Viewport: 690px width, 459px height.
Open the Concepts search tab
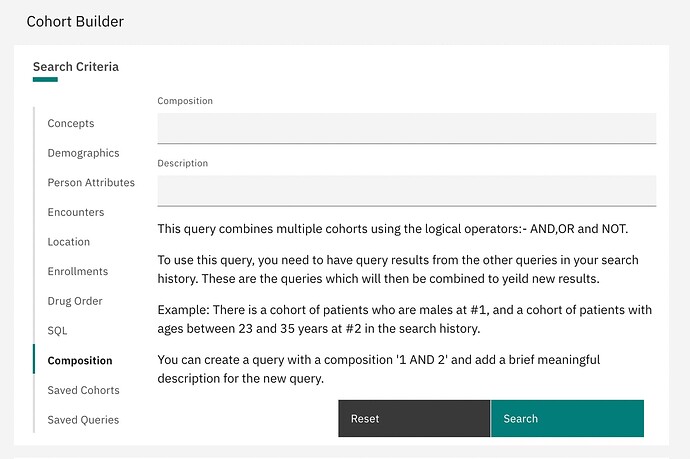(x=71, y=123)
